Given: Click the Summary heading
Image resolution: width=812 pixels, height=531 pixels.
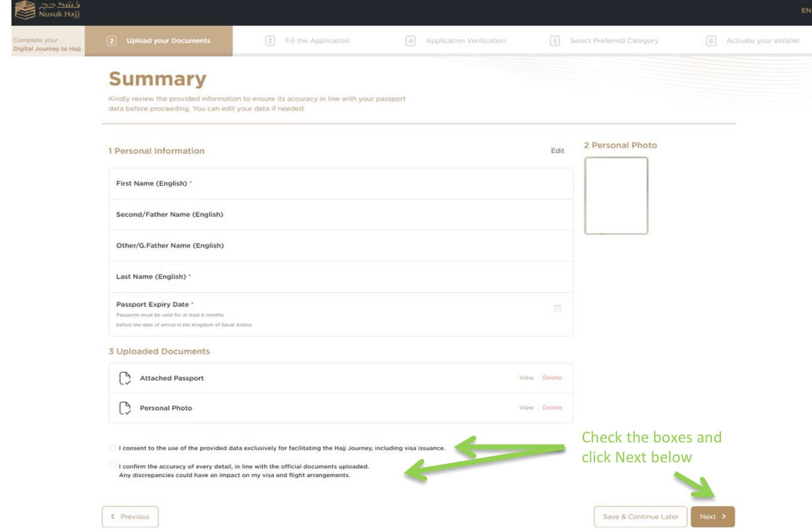Looking at the screenshot, I should 157,79.
